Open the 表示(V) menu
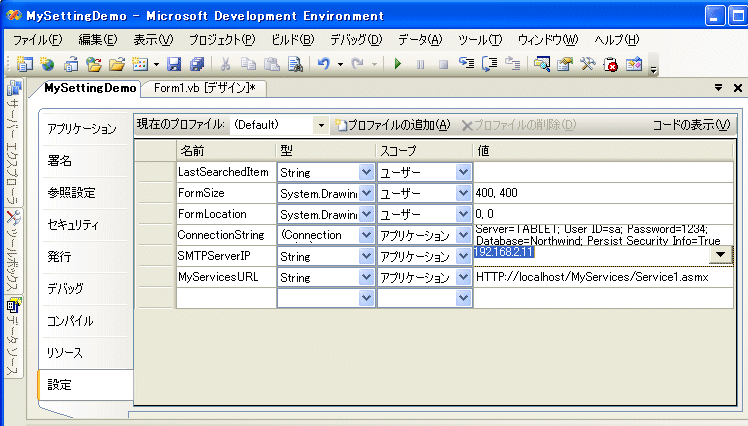This screenshot has height=426, width=748. pyautogui.click(x=153, y=40)
